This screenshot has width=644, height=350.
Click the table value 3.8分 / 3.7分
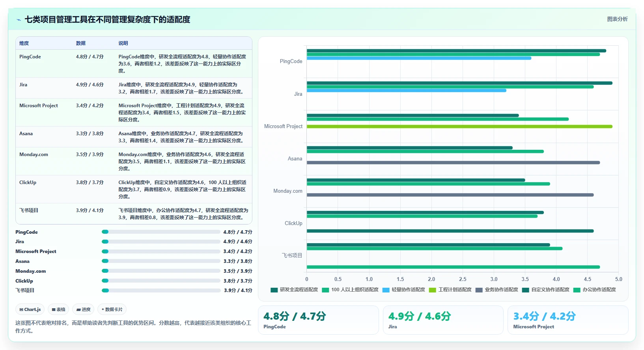pyautogui.click(x=90, y=182)
